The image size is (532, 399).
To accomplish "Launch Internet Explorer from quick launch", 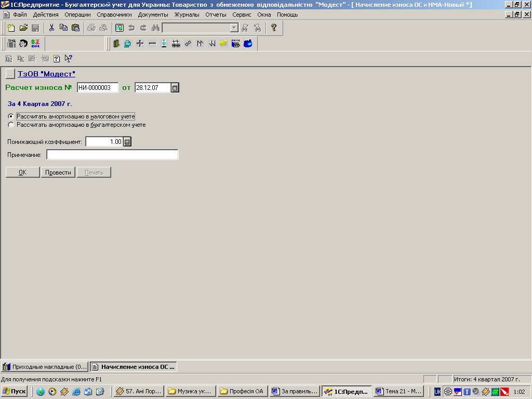I will 76,392.
